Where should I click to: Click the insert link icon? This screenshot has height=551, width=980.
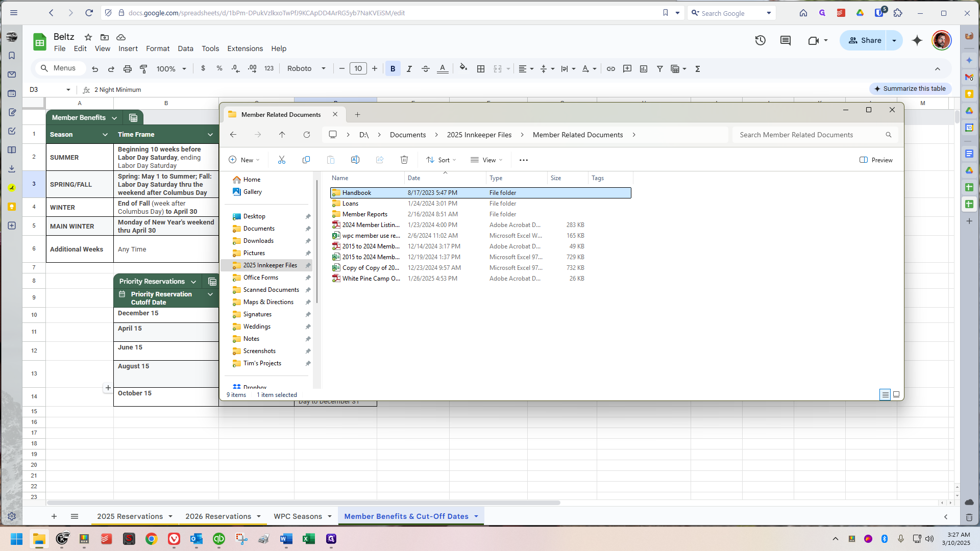[610, 69]
